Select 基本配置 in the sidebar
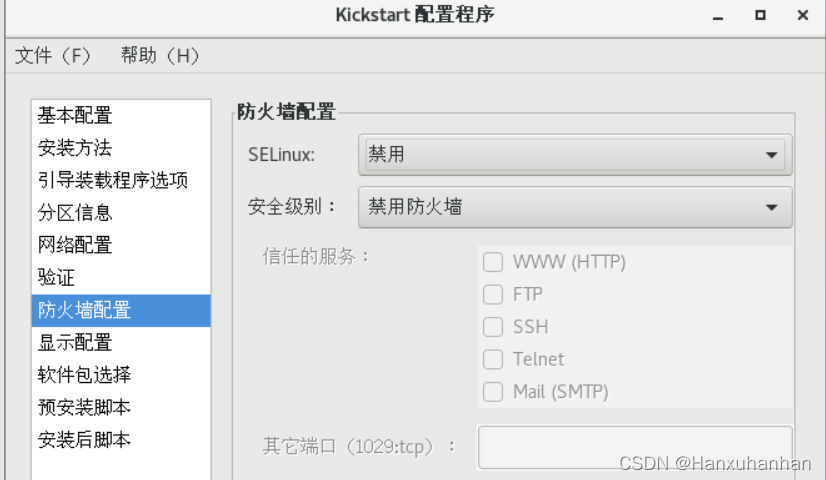The height and width of the screenshot is (480, 826). coord(75,116)
